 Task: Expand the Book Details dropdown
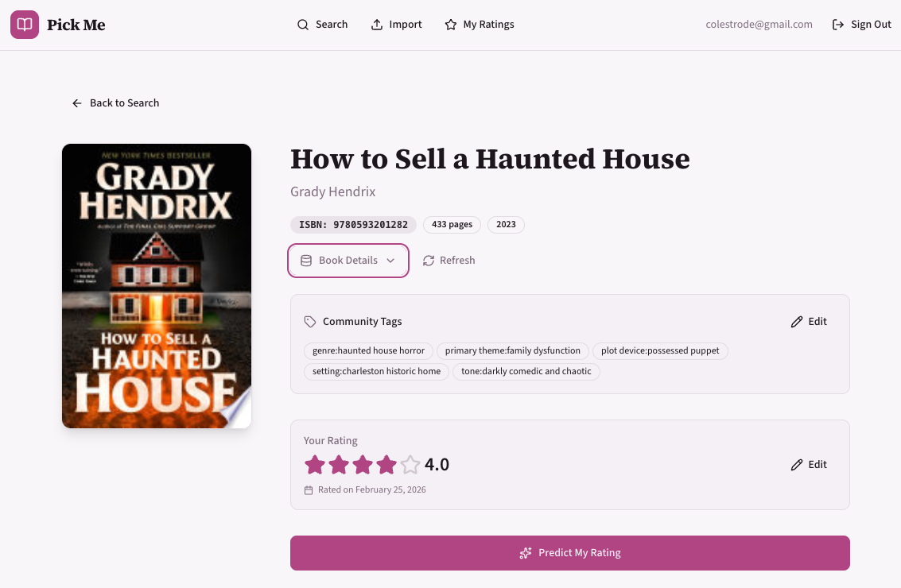(348, 261)
